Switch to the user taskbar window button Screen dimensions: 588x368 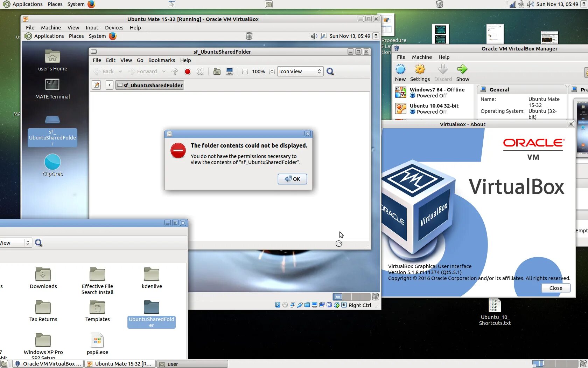coord(192,364)
